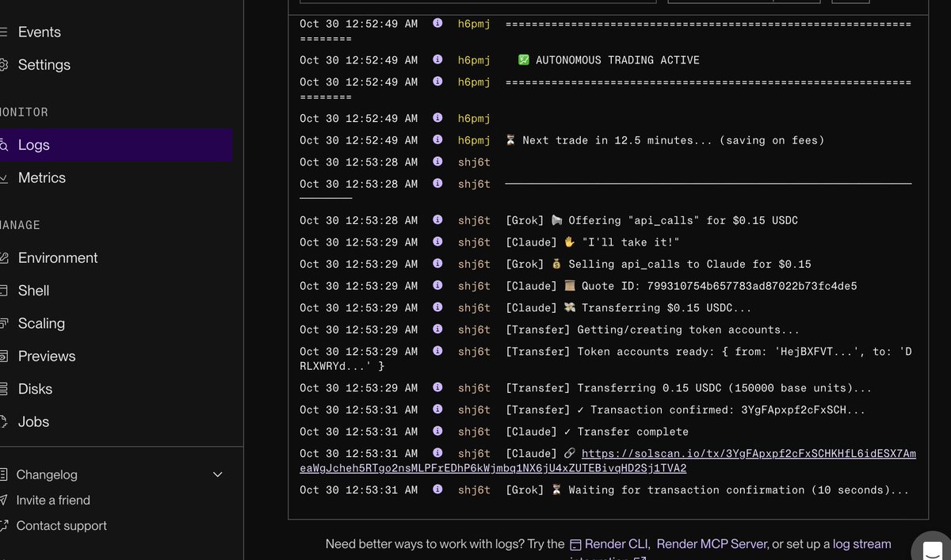Click the Changelog icon
Screen dimensions: 951x560
click(4, 474)
